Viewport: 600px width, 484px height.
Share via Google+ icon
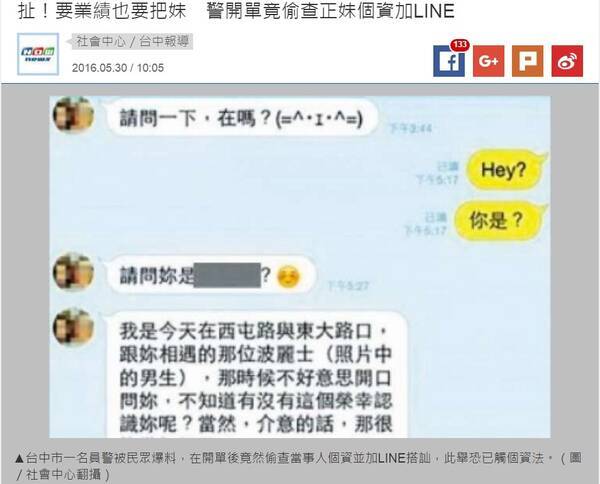click(489, 61)
